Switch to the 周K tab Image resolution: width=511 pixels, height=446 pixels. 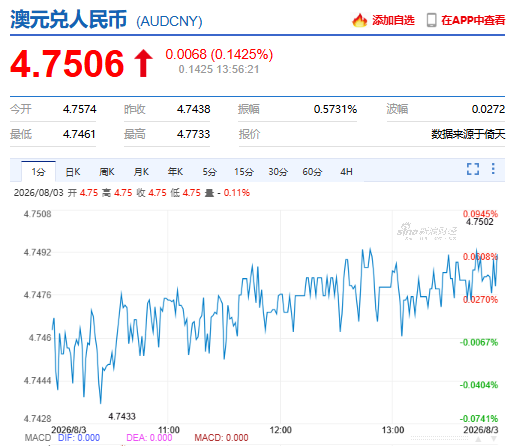point(107,172)
